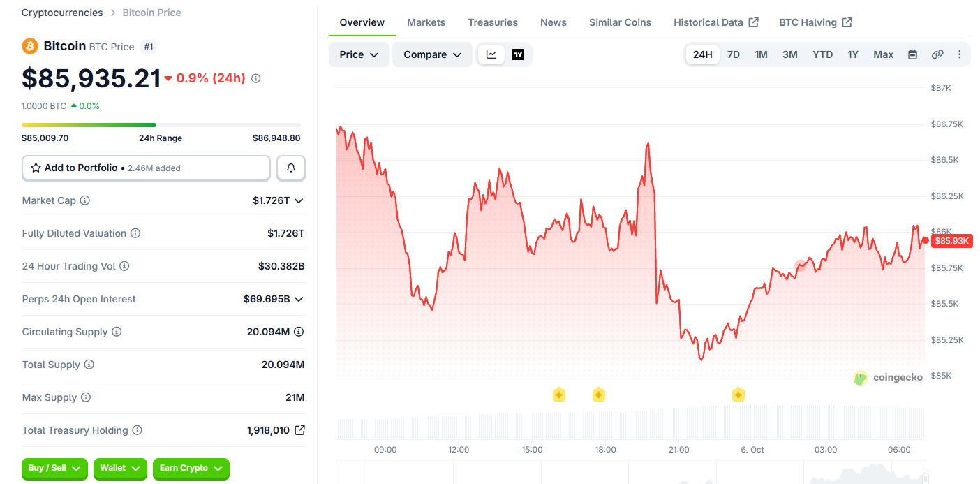The height and width of the screenshot is (484, 980).
Task: Click the $85.93K price label on axis
Action: (x=952, y=241)
